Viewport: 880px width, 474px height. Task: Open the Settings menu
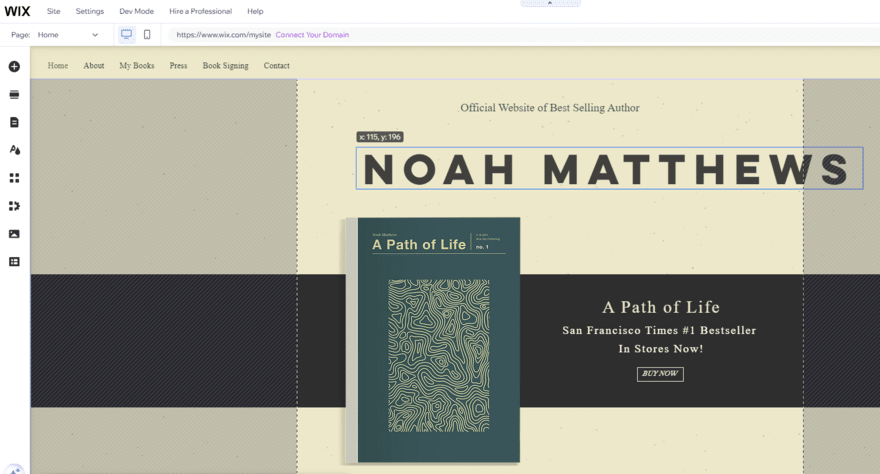click(x=90, y=11)
